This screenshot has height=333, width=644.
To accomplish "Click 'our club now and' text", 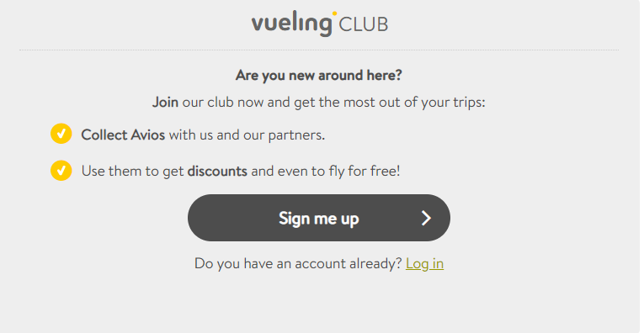I will pos(237,102).
